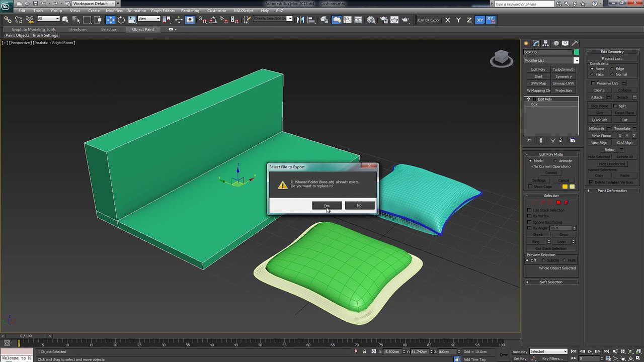Open the Rendering menu

tap(190, 11)
